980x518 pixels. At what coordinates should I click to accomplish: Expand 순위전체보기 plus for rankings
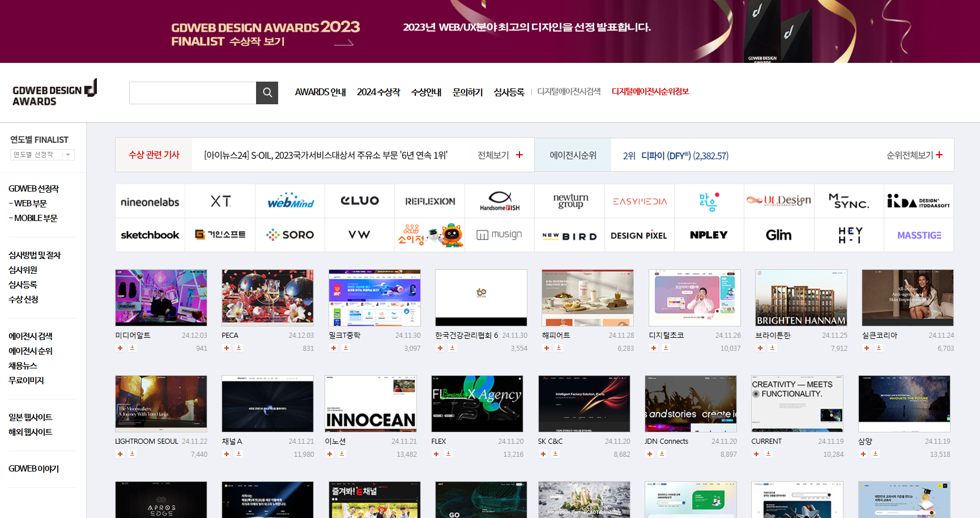click(939, 155)
